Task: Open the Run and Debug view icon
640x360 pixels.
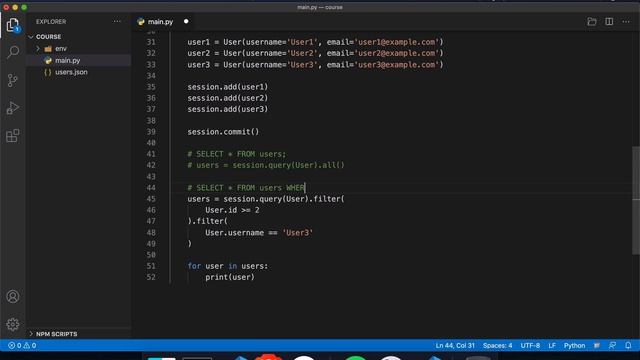Action: point(13,108)
